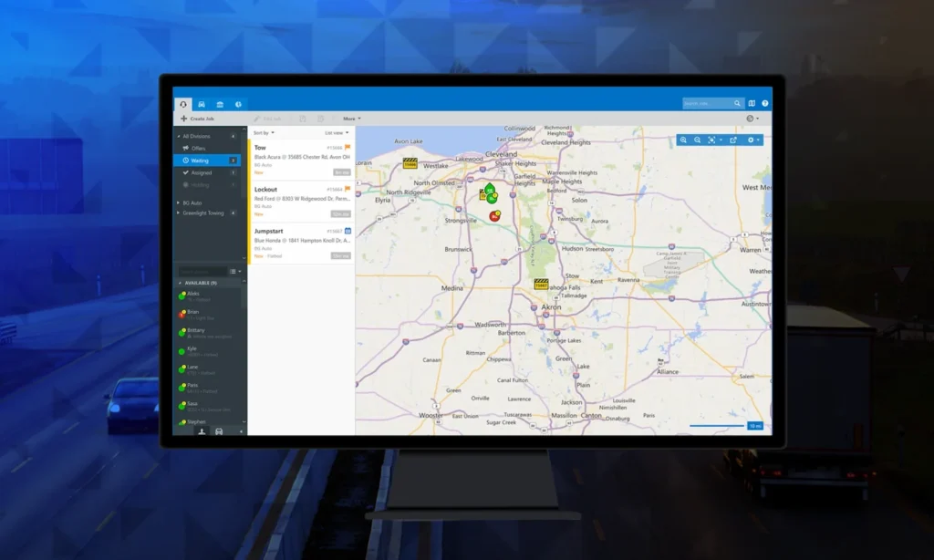The width and height of the screenshot is (934, 560).
Task: Open the Sort by dropdown
Action: [x=265, y=132]
